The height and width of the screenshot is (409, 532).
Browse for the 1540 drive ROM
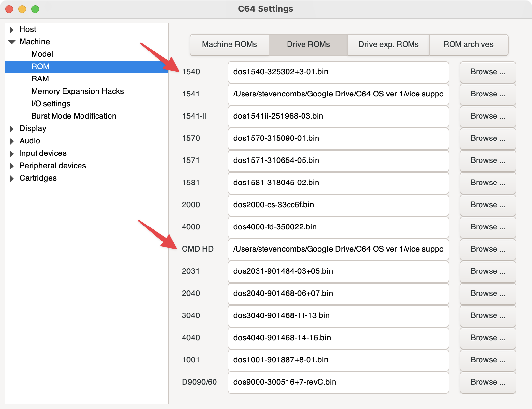pos(487,72)
